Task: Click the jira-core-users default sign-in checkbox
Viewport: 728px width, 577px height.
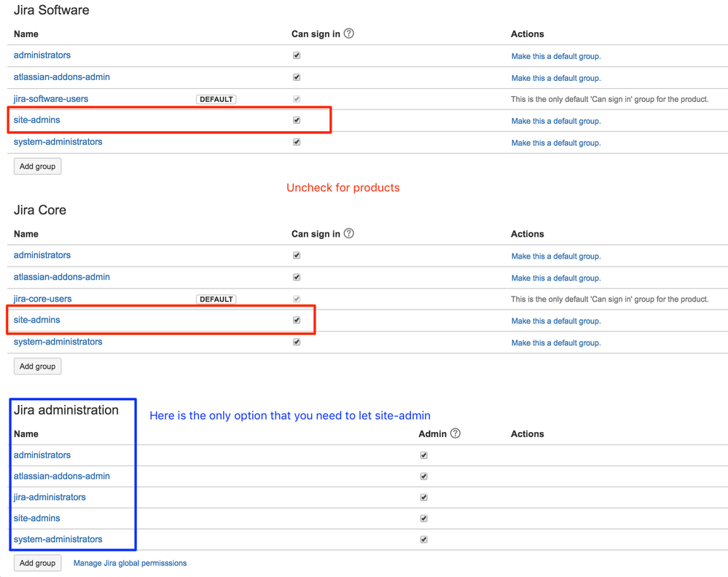Action: 297,299
